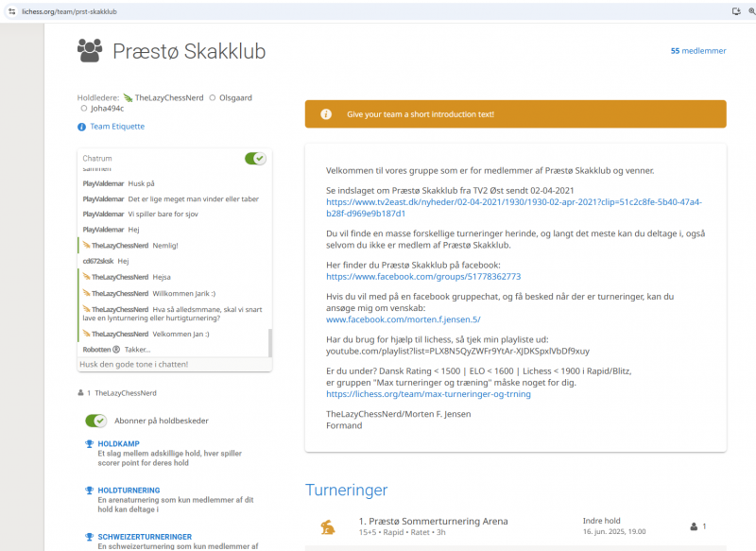Click the chat message input field

pos(174,365)
